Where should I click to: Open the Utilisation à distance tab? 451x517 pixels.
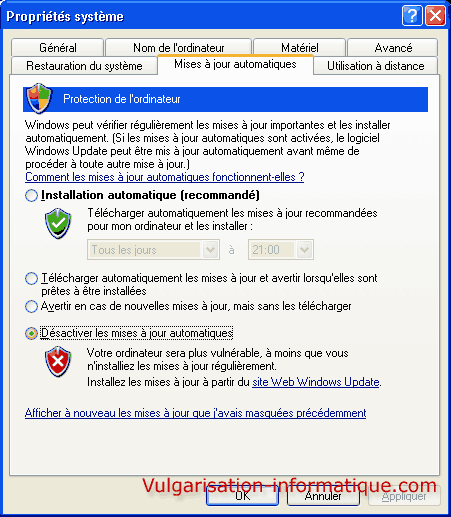point(375,66)
